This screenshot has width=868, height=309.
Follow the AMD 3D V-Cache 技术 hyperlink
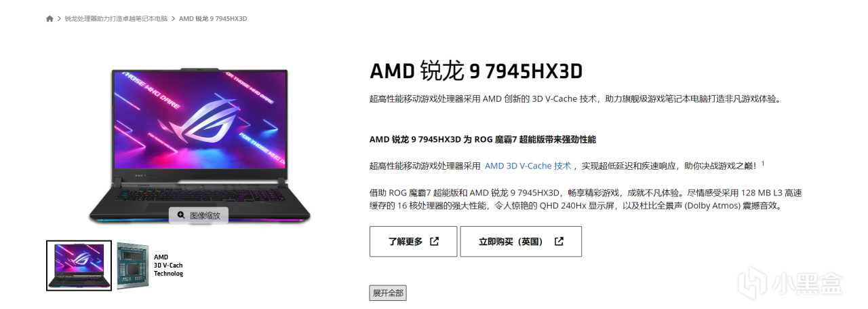pos(528,165)
